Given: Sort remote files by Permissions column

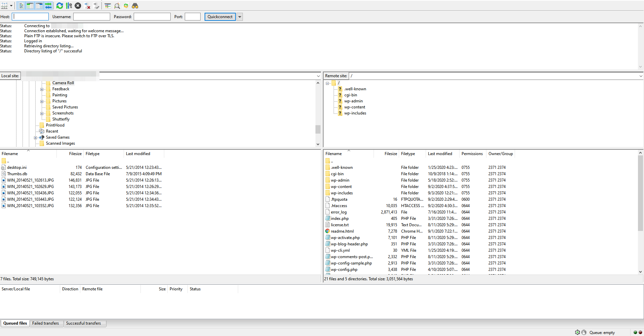Looking at the screenshot, I should click(472, 154).
